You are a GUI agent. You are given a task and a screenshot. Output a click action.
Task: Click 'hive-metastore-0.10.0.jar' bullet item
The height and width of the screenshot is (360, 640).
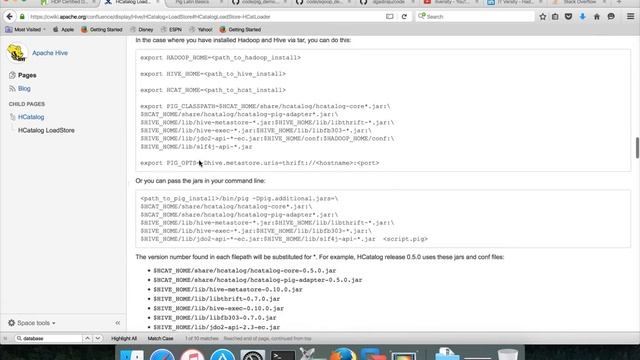click(x=228, y=289)
